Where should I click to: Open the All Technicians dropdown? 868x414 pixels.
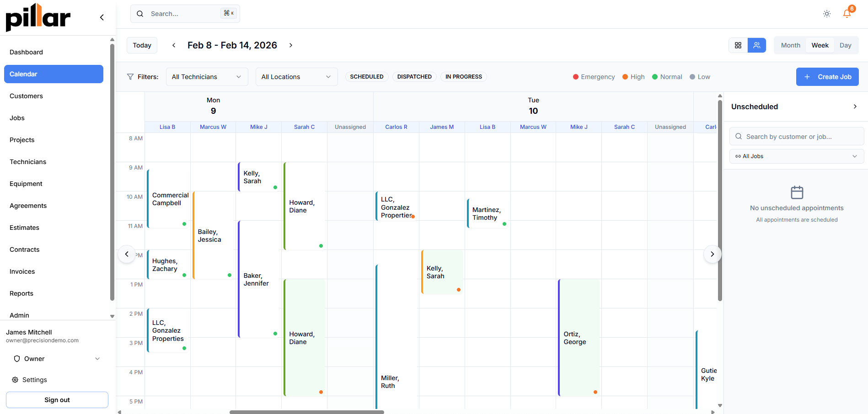[x=207, y=77]
